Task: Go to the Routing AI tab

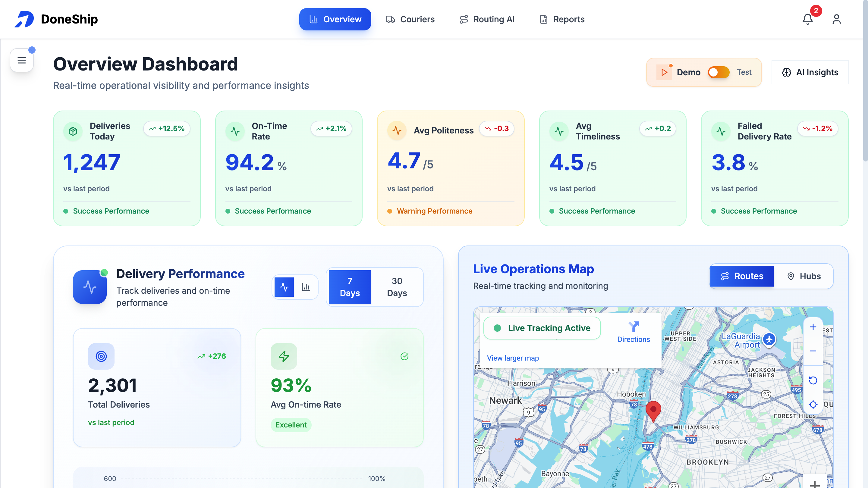Action: pyautogui.click(x=487, y=19)
